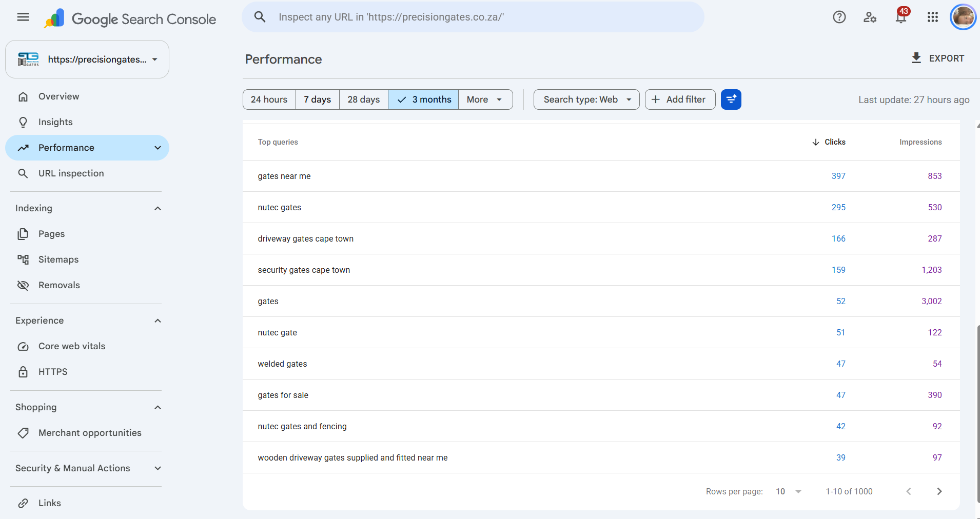Viewport: 980px width, 519px height.
Task: Sort by the Impressions column header
Action: pos(920,142)
